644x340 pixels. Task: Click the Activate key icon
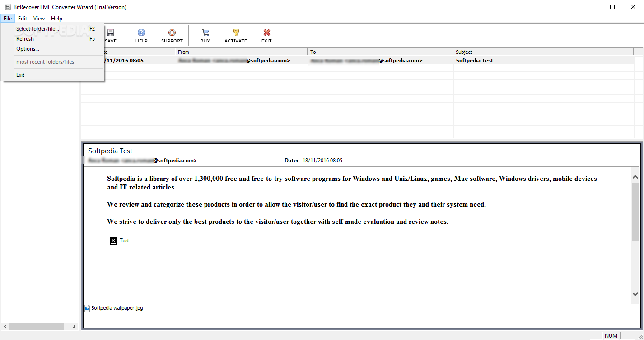[236, 33]
